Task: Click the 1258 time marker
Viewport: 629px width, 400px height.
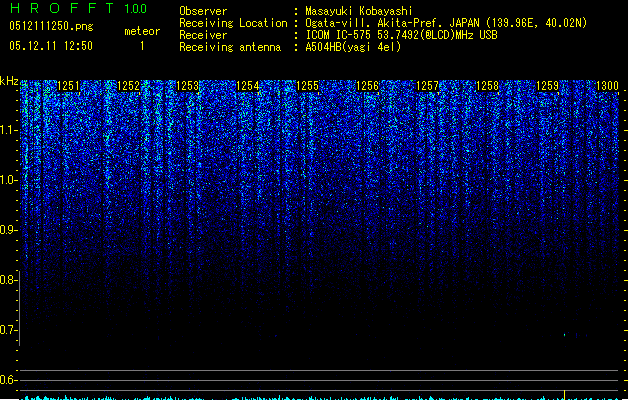Action: 487,85
